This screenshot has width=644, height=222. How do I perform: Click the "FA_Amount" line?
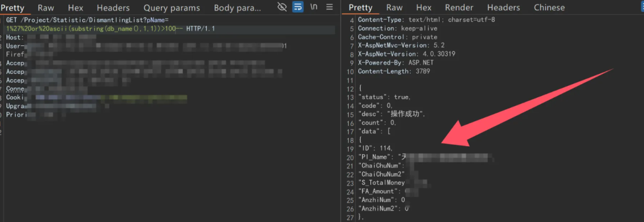click(x=388, y=192)
